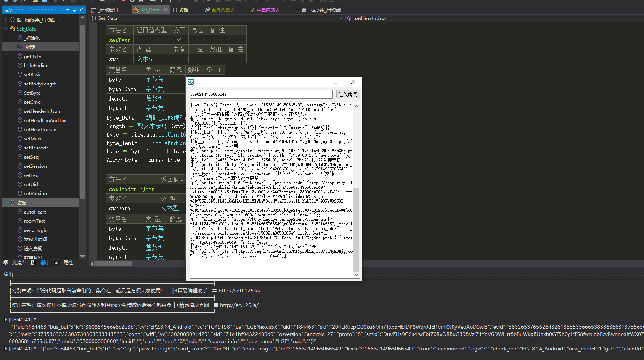Click 进入房间 method cube icon
The image size is (644, 360).
pyautogui.click(x=20, y=248)
